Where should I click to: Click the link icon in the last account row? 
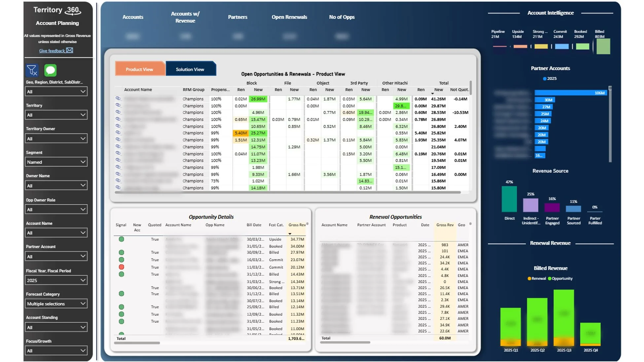(118, 187)
